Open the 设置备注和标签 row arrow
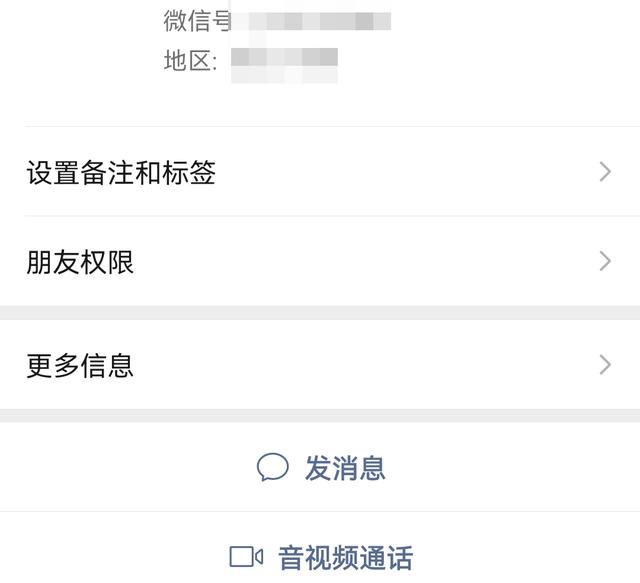This screenshot has height=583, width=640. (605, 171)
